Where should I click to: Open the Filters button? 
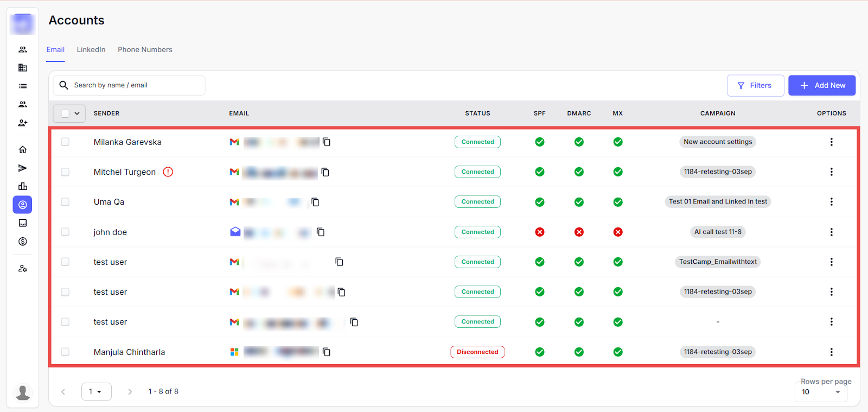pyautogui.click(x=755, y=86)
